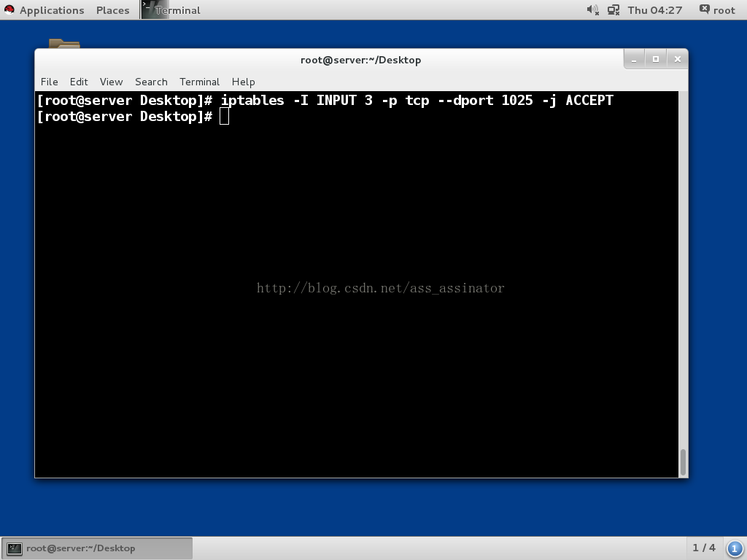The height and width of the screenshot is (560, 747).
Task: Click the Red Hat logo icon
Action: 9,10
